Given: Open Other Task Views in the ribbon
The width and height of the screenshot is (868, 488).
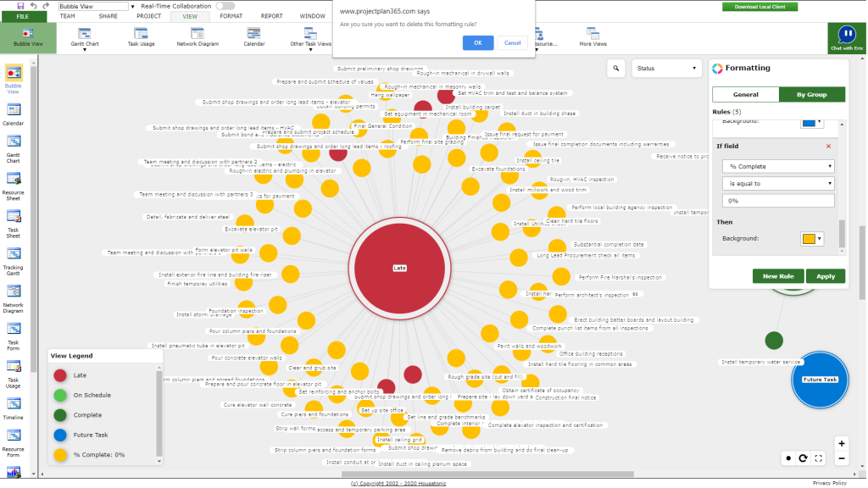Looking at the screenshot, I should 310,37.
